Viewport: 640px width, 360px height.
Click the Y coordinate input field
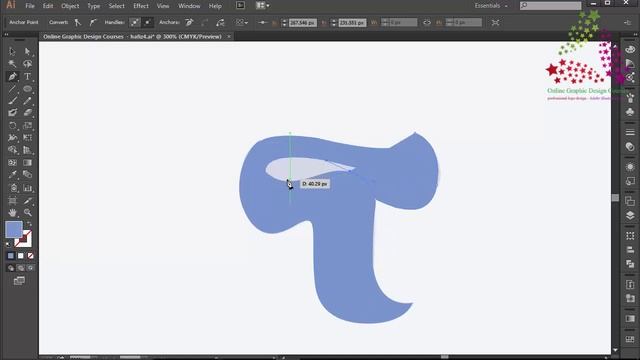click(352, 23)
